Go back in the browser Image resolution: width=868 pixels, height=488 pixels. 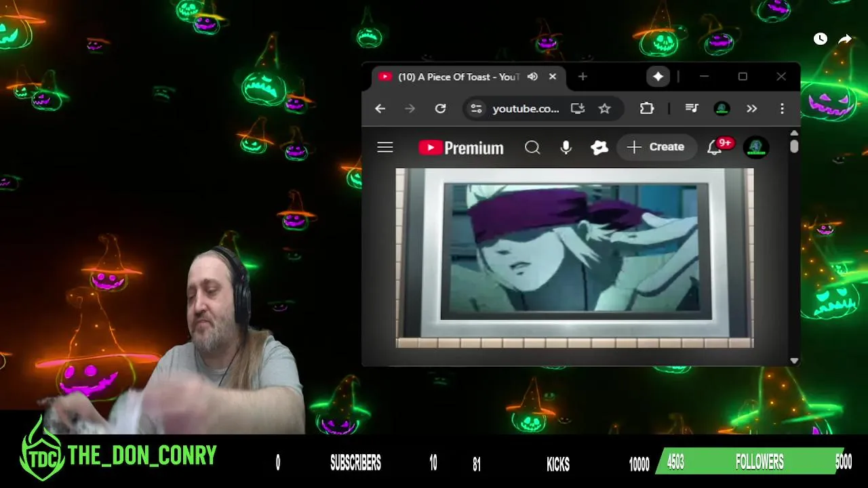tap(380, 108)
